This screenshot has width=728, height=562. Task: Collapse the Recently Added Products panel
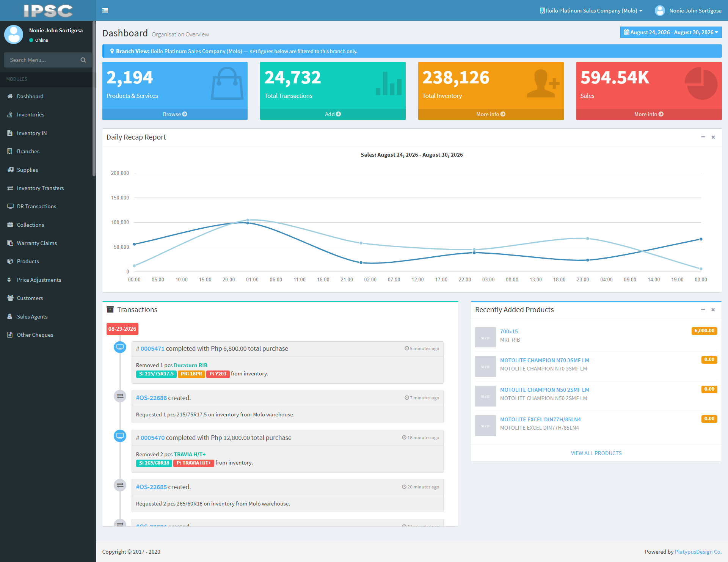703,309
